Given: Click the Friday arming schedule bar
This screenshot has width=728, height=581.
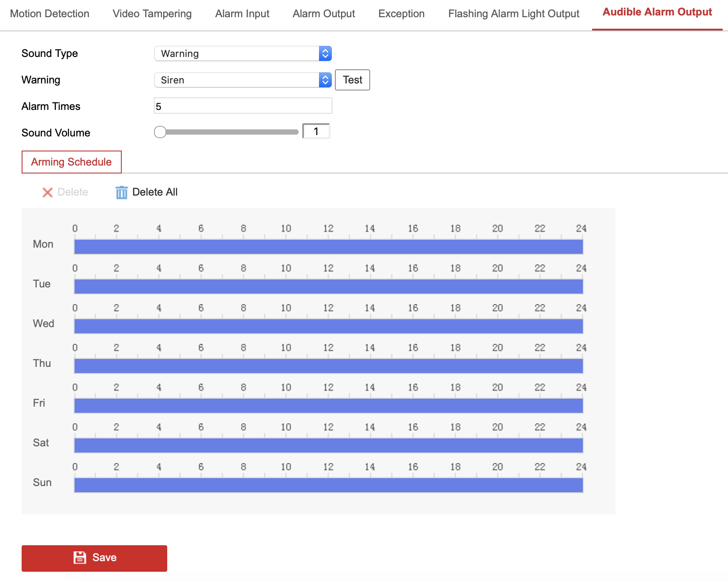Looking at the screenshot, I should point(328,406).
